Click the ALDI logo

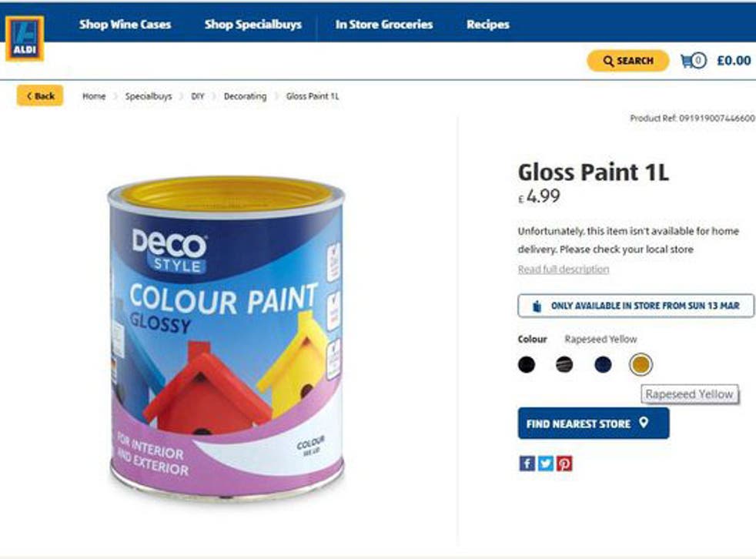[x=25, y=38]
